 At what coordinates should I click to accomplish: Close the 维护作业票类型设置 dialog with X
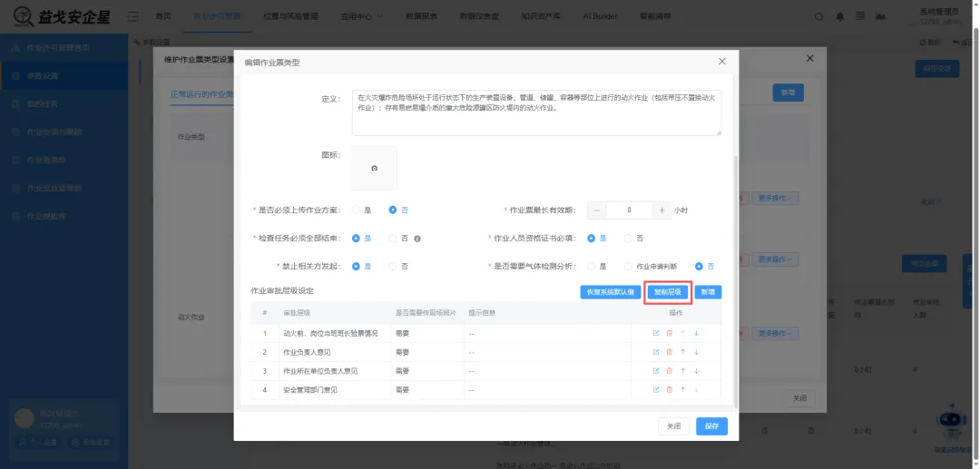pyautogui.click(x=810, y=58)
